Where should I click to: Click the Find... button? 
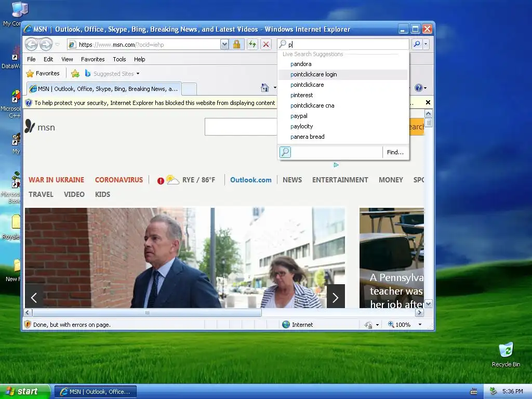pos(395,152)
